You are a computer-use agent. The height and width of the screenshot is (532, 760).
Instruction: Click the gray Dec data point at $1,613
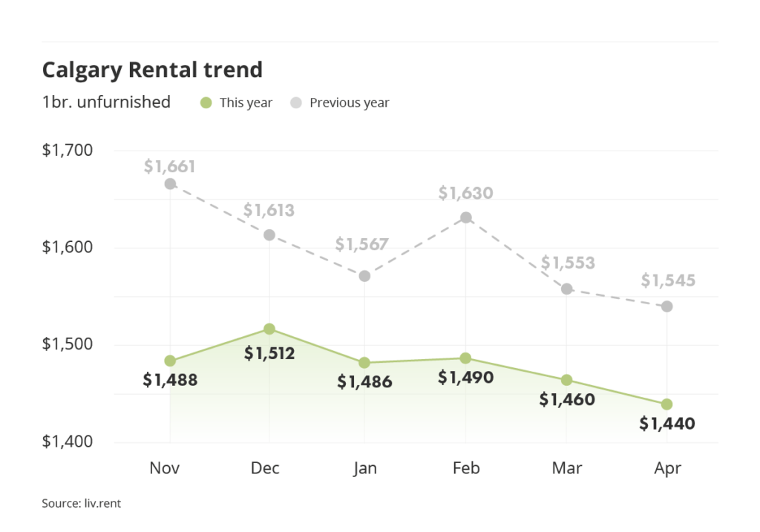click(x=269, y=235)
